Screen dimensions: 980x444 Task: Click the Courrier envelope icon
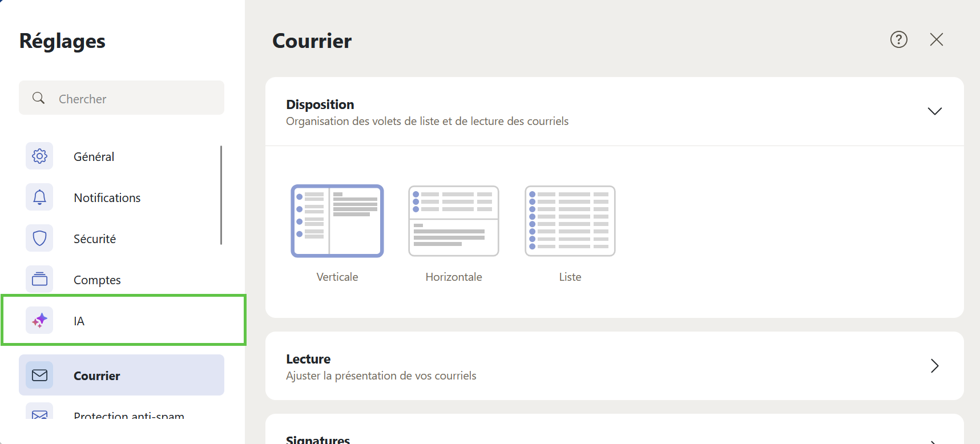(x=39, y=375)
